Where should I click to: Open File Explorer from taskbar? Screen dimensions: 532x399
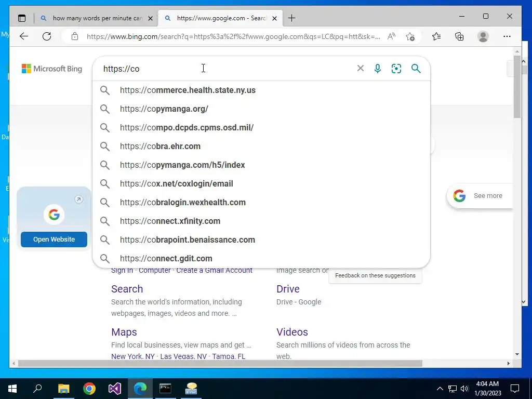coord(63,389)
